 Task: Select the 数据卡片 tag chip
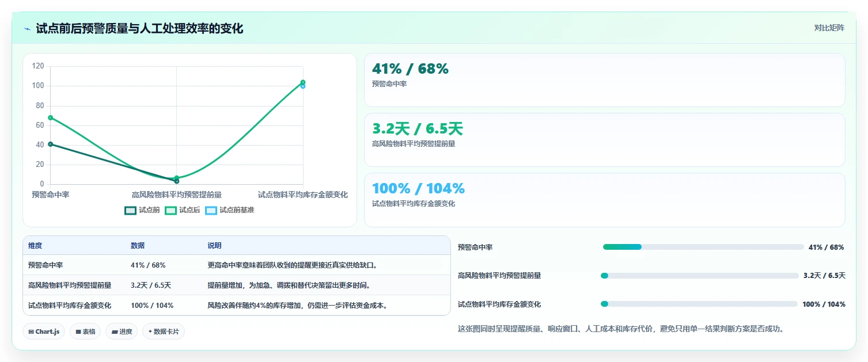[x=164, y=331]
